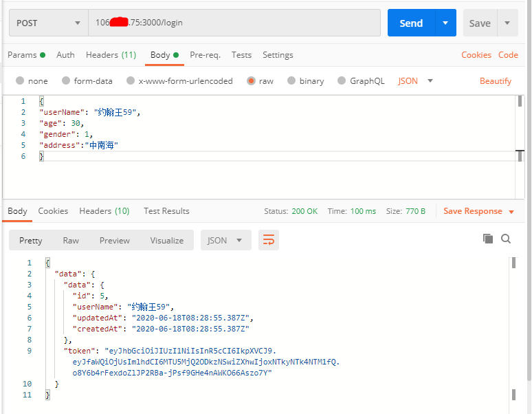
Task: Open the request Settings tab
Action: click(278, 55)
